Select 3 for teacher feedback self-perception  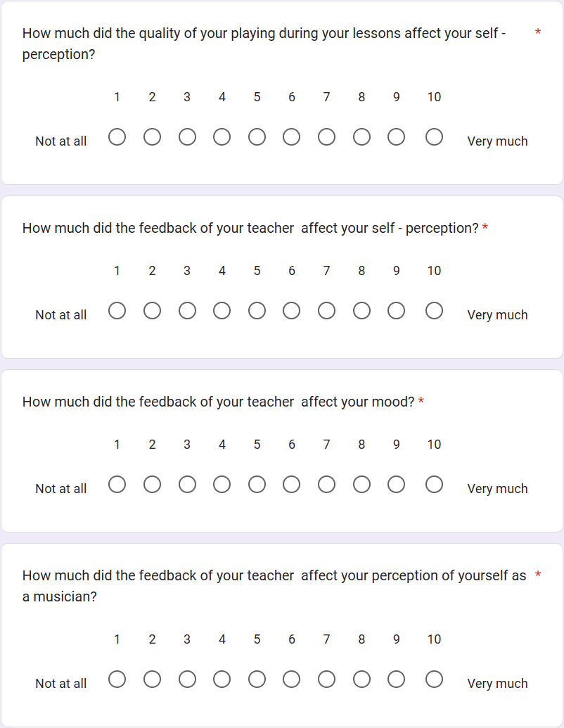click(187, 310)
